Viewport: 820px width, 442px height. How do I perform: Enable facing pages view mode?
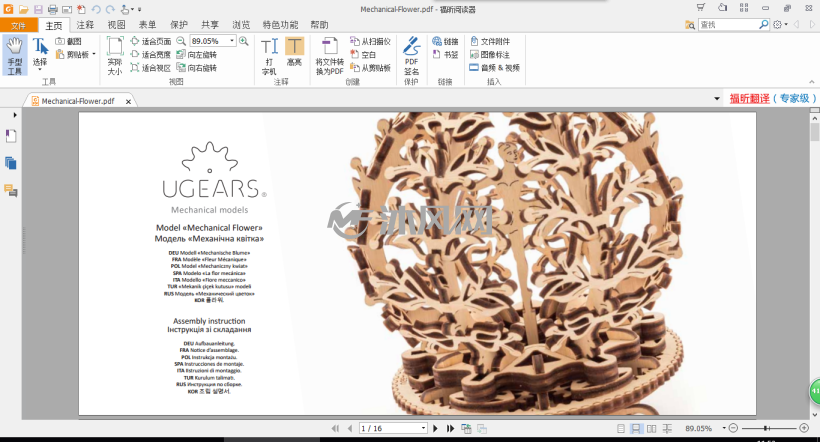click(x=652, y=428)
